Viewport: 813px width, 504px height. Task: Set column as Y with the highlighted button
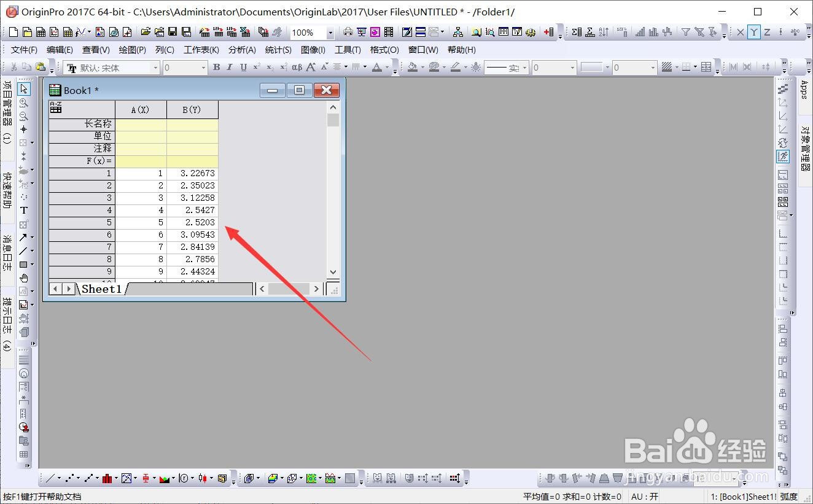pos(753,32)
